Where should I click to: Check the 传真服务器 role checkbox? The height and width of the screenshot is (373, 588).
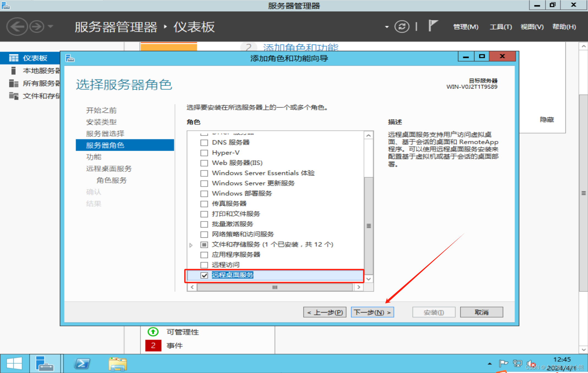tap(204, 204)
